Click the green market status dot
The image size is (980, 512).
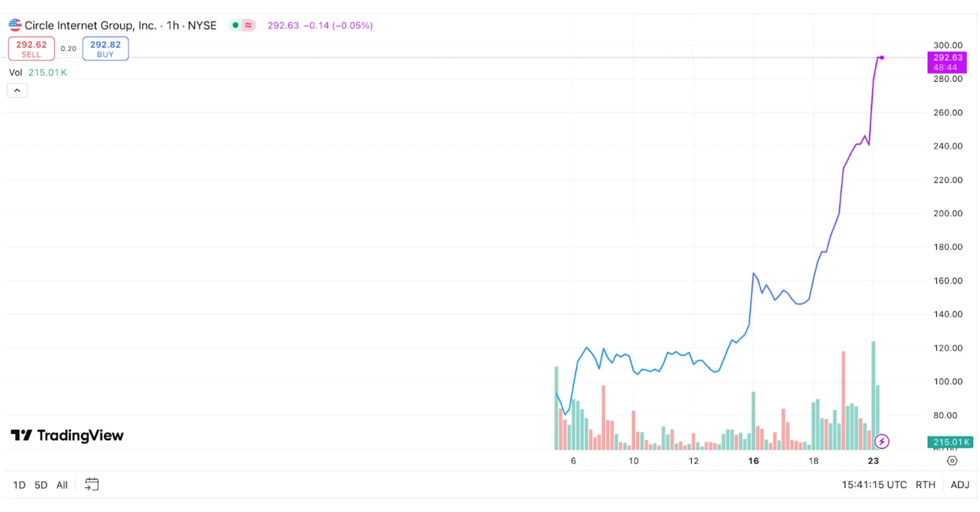click(235, 25)
